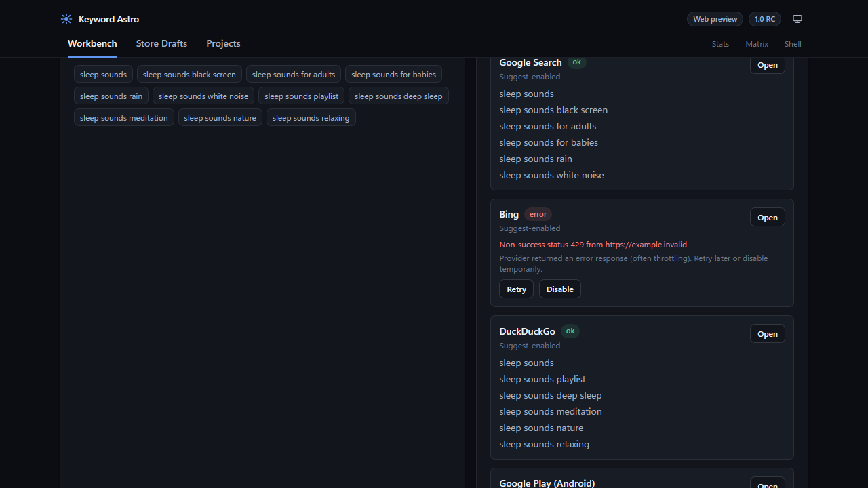Select the 'sleep sounds rain' chip
868x488 pixels.
pos(111,96)
